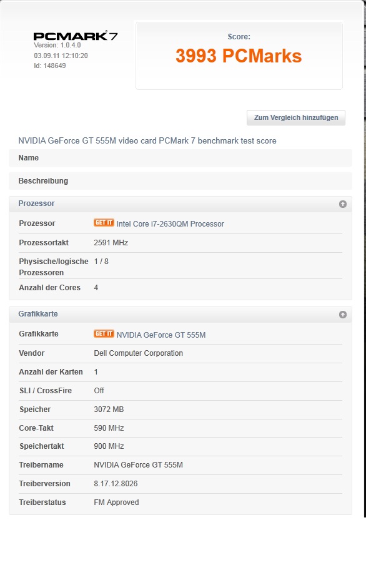Click the Prozessor section header
The width and height of the screenshot is (366, 588).
coord(180,204)
